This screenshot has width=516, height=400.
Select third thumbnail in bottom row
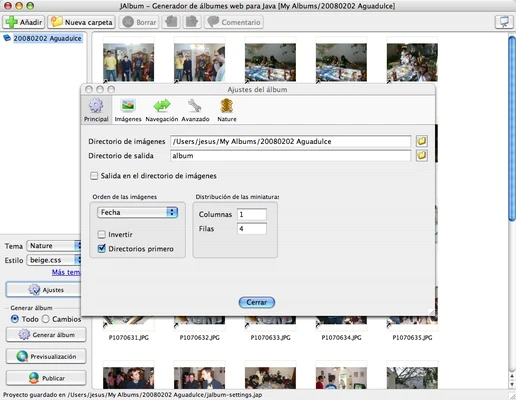[270, 378]
